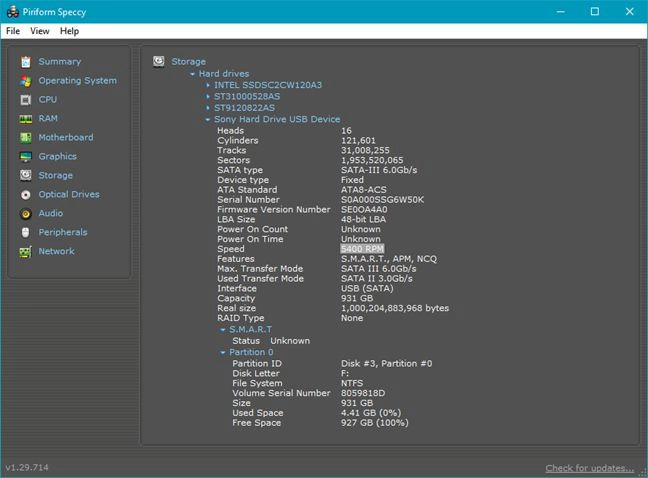
Task: Click the Piriform Speccy title bar icon
Action: click(x=13, y=12)
